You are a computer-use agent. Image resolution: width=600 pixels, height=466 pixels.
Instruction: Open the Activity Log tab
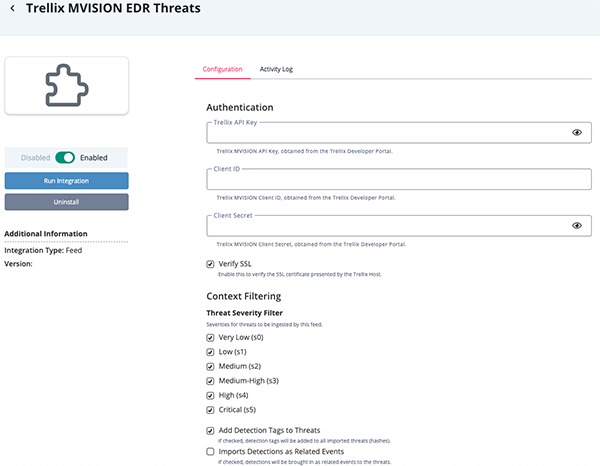click(276, 69)
